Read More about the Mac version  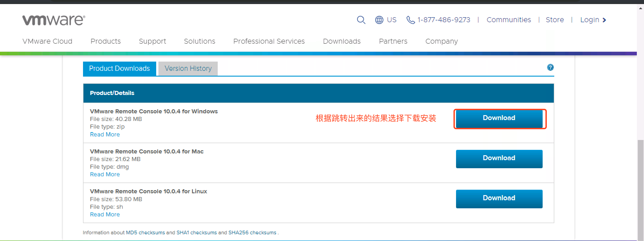tap(105, 174)
